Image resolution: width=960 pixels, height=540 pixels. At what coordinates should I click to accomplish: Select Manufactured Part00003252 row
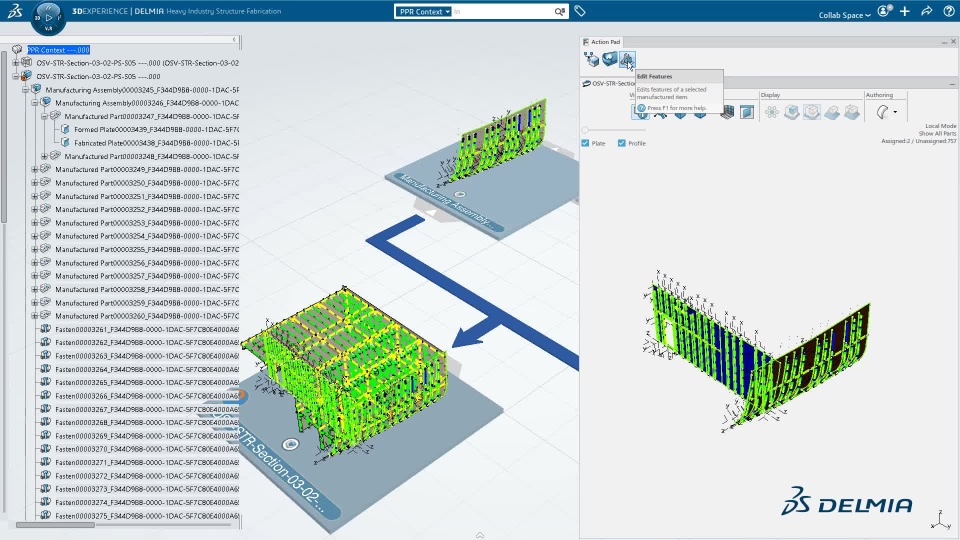[x=147, y=209]
